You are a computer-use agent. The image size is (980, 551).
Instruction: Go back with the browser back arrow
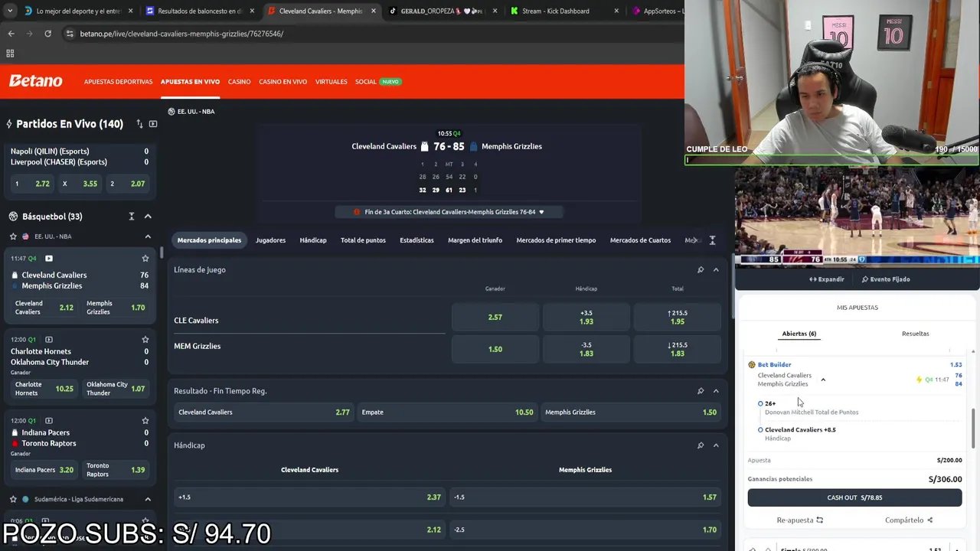tap(11, 34)
